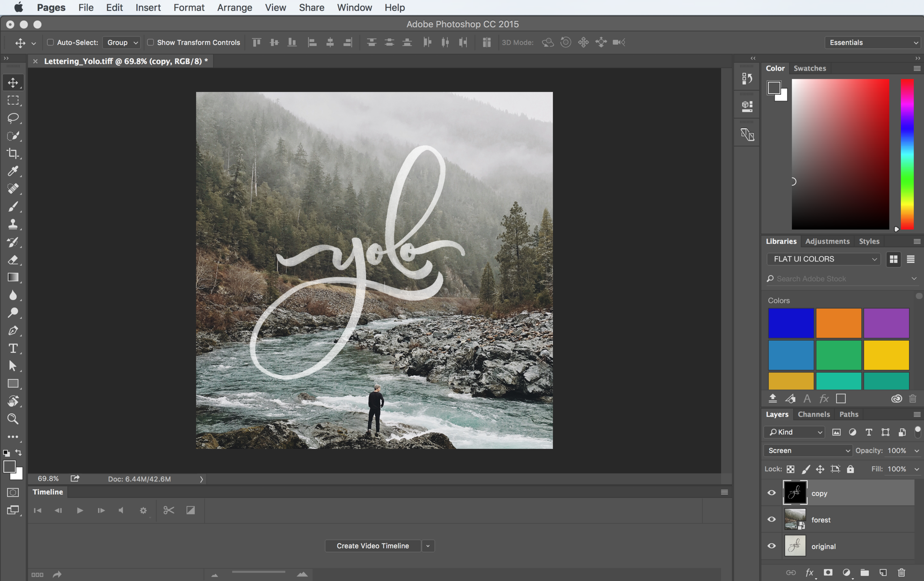Open the Window menu
Viewport: 924px width, 581px height.
click(x=354, y=7)
